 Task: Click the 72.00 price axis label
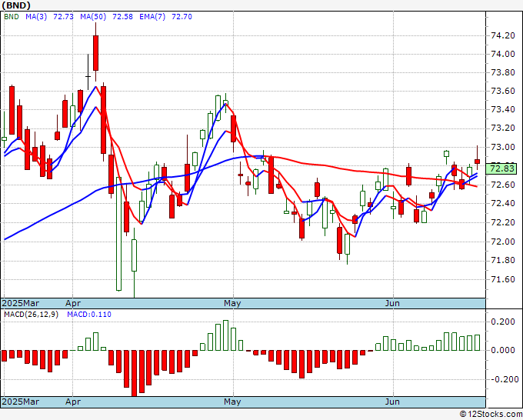503,242
